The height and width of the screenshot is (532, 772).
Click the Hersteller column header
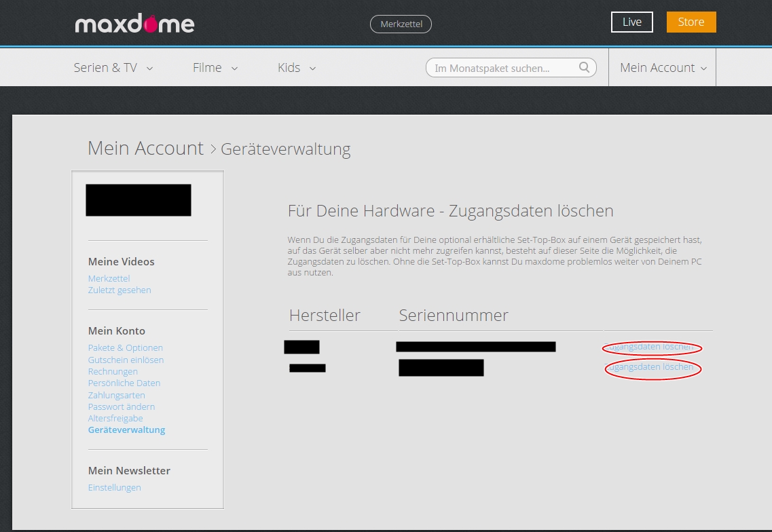coord(325,315)
